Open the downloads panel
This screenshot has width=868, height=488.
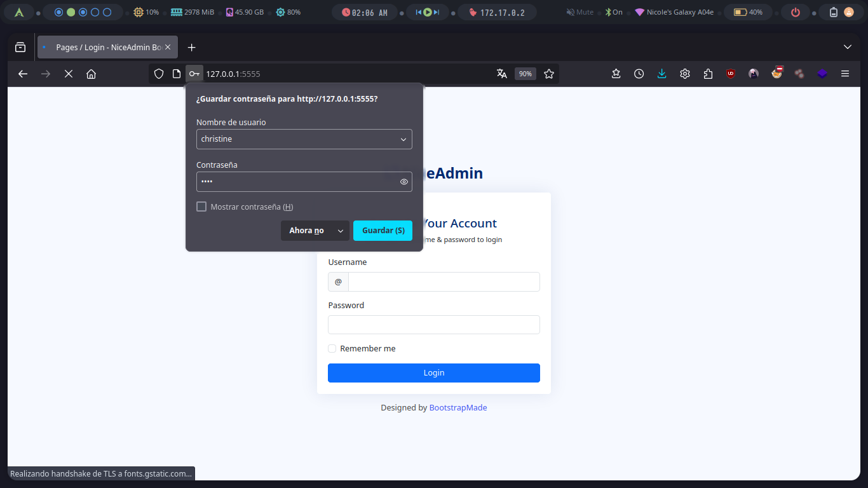661,74
